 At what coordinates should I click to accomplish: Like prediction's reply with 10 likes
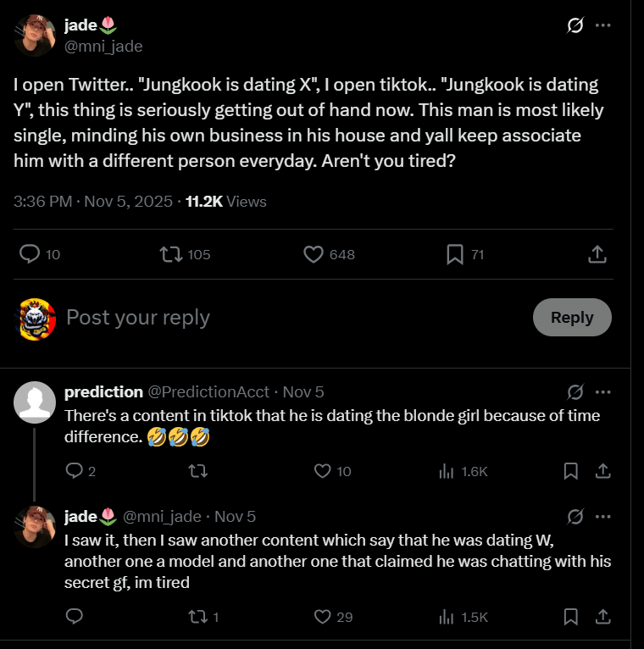(x=322, y=471)
